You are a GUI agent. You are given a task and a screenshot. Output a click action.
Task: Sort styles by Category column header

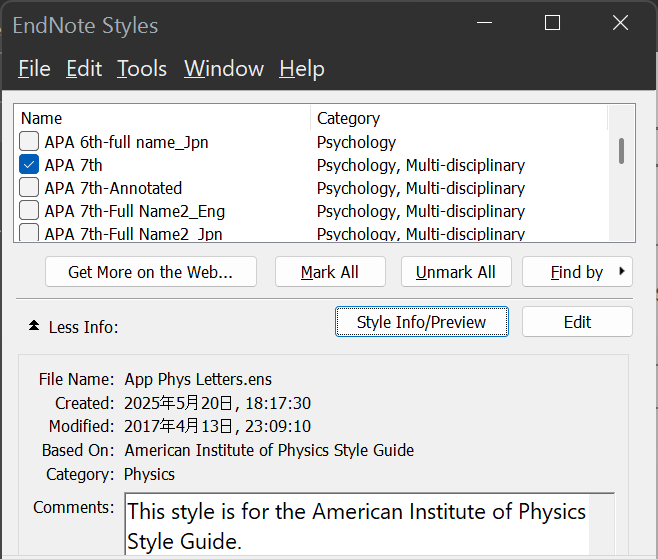click(459, 118)
